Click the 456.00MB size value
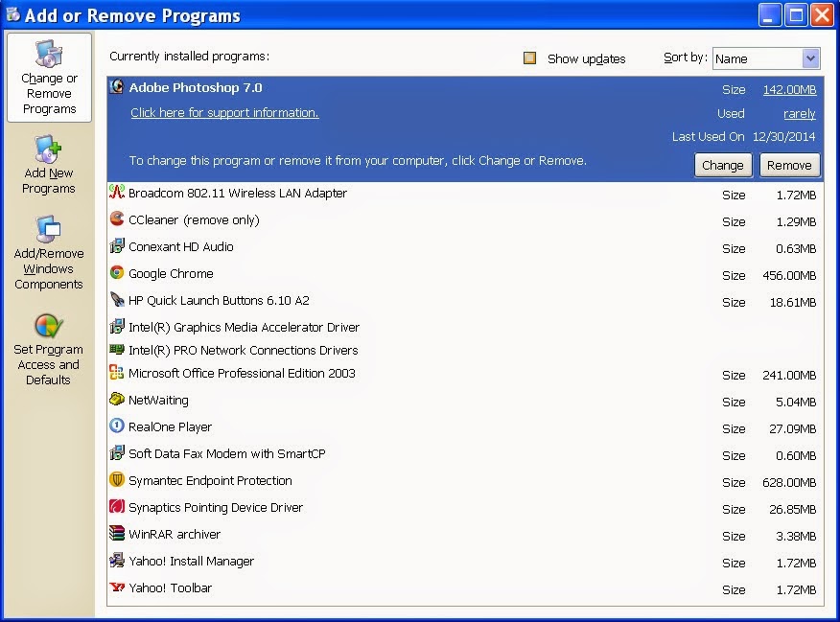840x622 pixels. (x=789, y=276)
